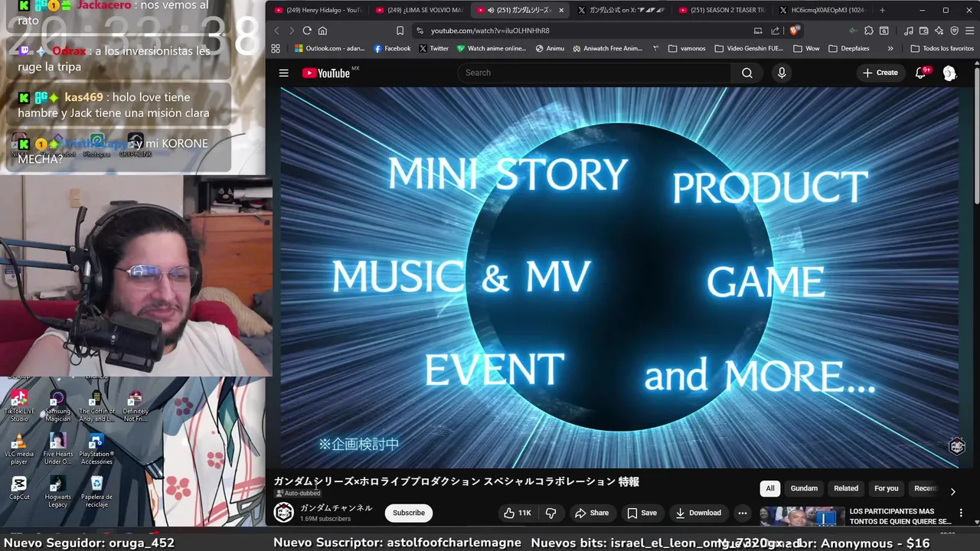Open the Papelera de reciclaje recycle bin
The image size is (980, 551).
96,491
